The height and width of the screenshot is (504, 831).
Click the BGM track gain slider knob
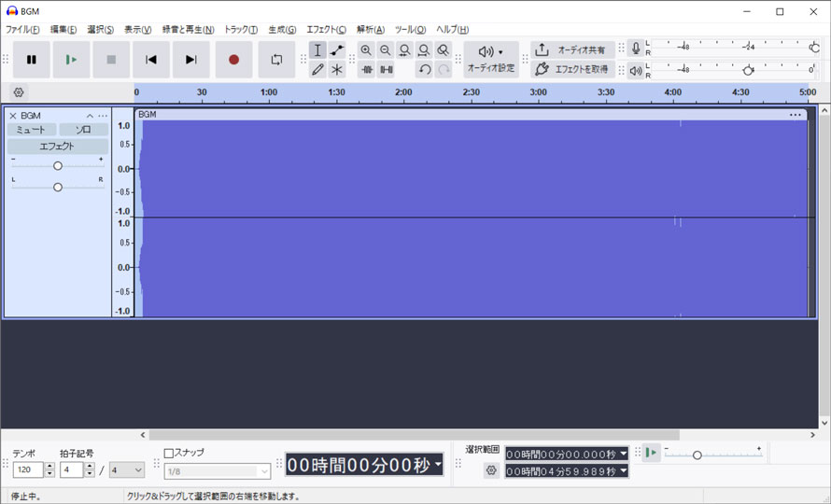(x=58, y=166)
